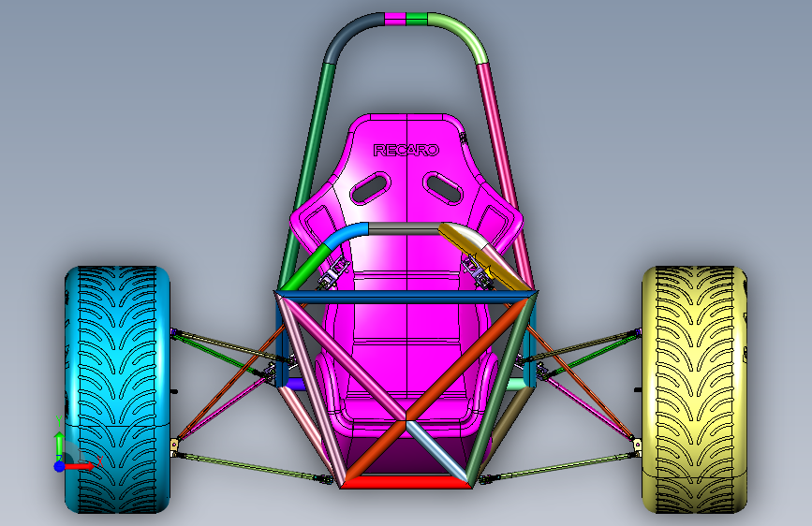The width and height of the screenshot is (812, 526).
Task: Pick the magenta segment atop the roll hoop
Action: pyautogui.click(x=395, y=19)
